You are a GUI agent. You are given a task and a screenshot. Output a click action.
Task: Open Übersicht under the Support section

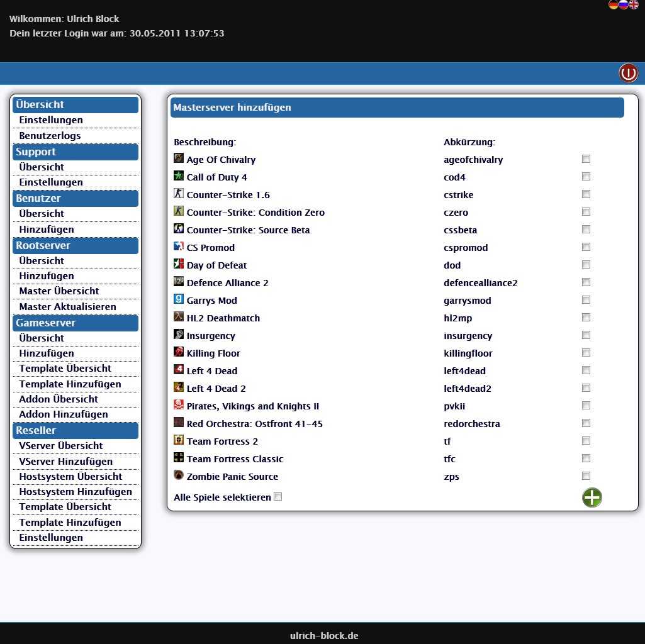pyautogui.click(x=42, y=167)
